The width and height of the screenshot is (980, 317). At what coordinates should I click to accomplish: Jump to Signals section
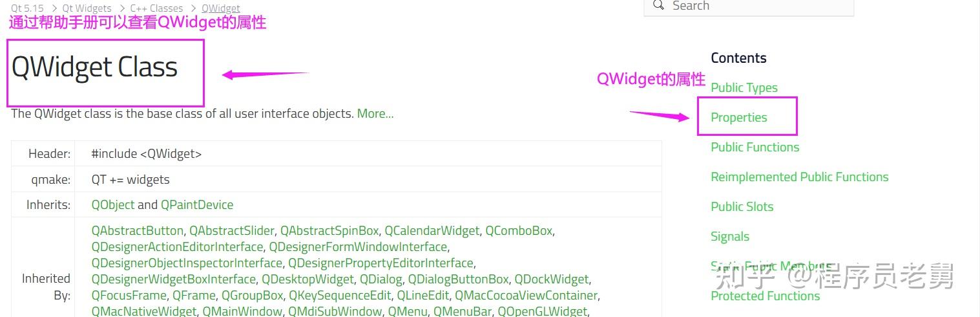[x=730, y=237]
